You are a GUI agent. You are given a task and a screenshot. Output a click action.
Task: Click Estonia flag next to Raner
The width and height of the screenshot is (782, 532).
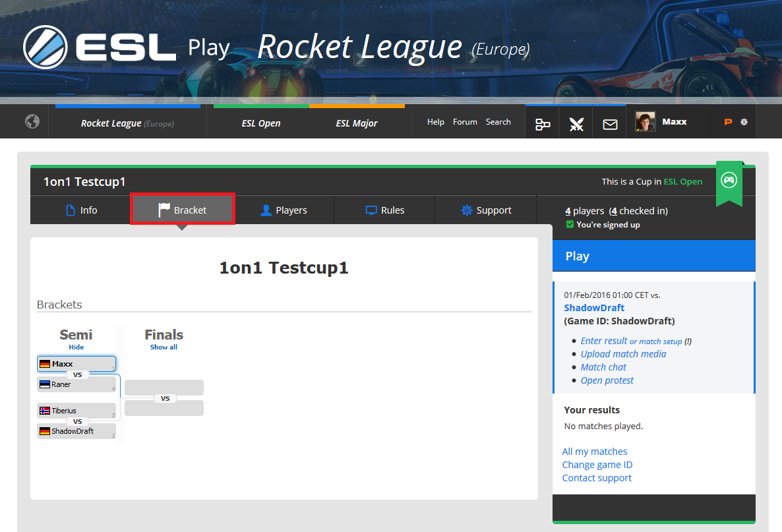point(45,384)
